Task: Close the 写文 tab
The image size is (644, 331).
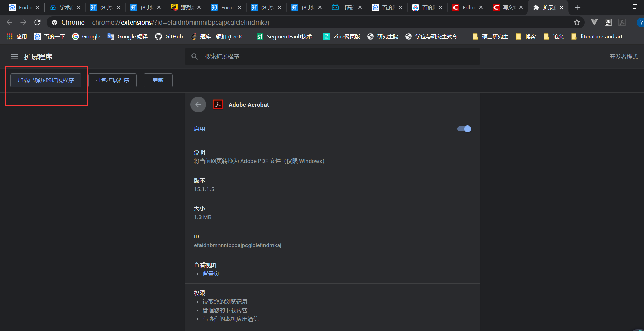Action: [x=521, y=7]
